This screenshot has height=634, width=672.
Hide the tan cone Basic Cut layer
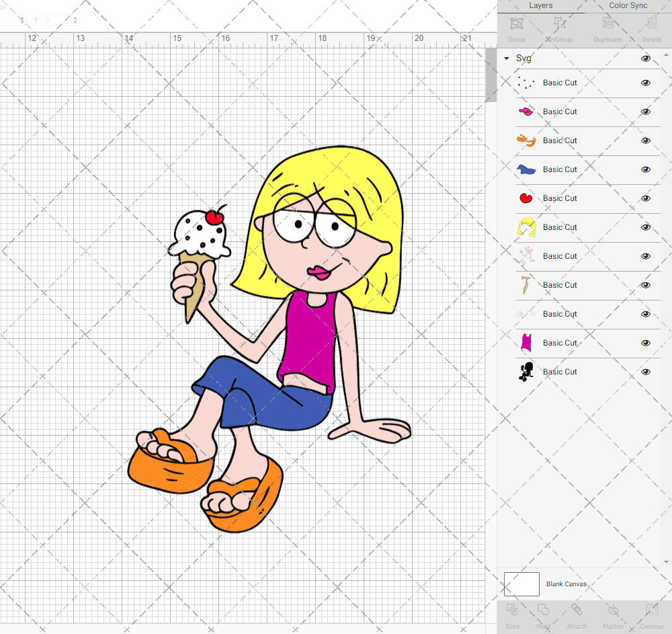click(x=645, y=285)
